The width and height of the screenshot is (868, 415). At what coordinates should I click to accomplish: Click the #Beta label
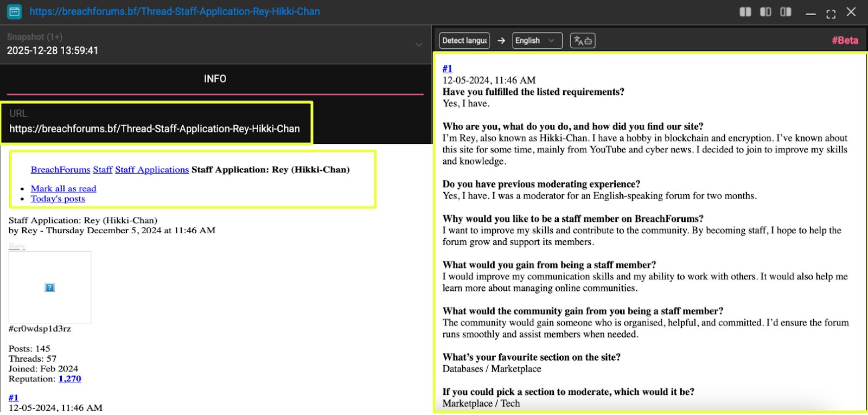(x=845, y=41)
